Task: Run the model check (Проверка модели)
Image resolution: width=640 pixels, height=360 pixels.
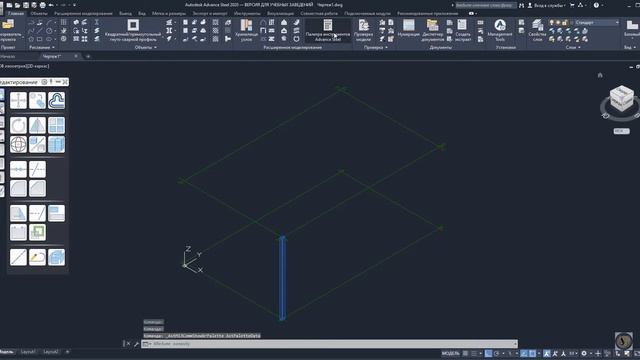Action: [x=363, y=31]
